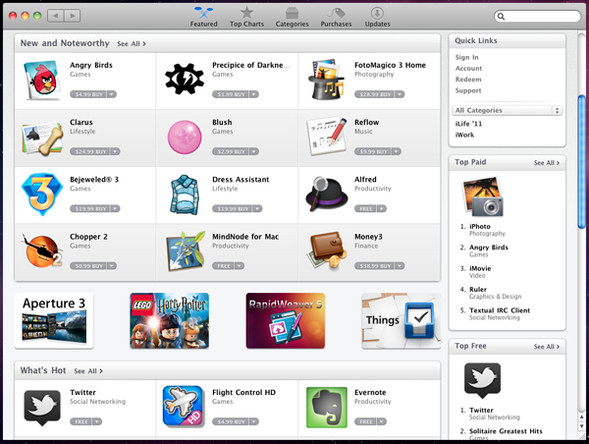Screen dimensions: 589x444
Task: Open the Angry Birds app icon
Action: point(41,80)
